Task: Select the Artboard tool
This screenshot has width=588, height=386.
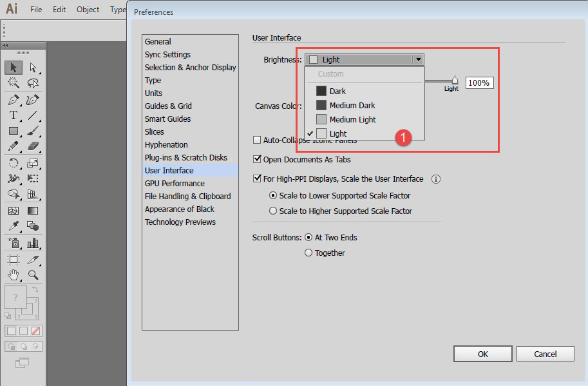Action: coord(14,260)
